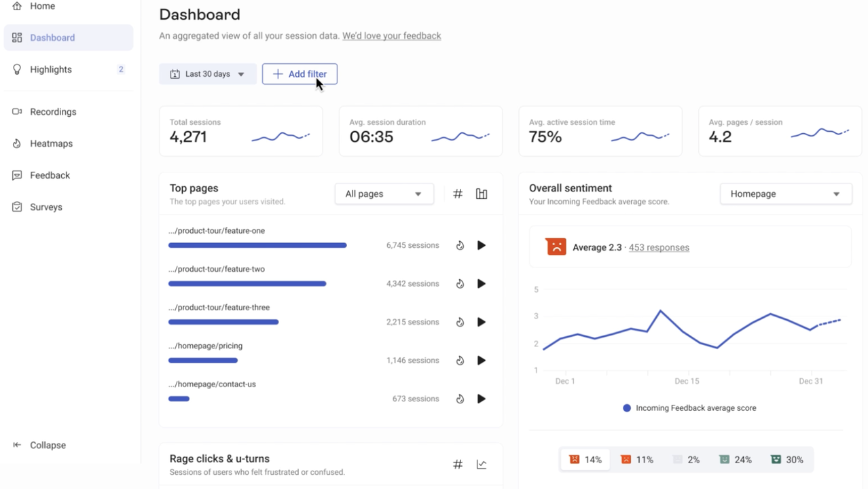868x489 pixels.
Task: Play recordings for homepage/contact-us
Action: point(482,399)
